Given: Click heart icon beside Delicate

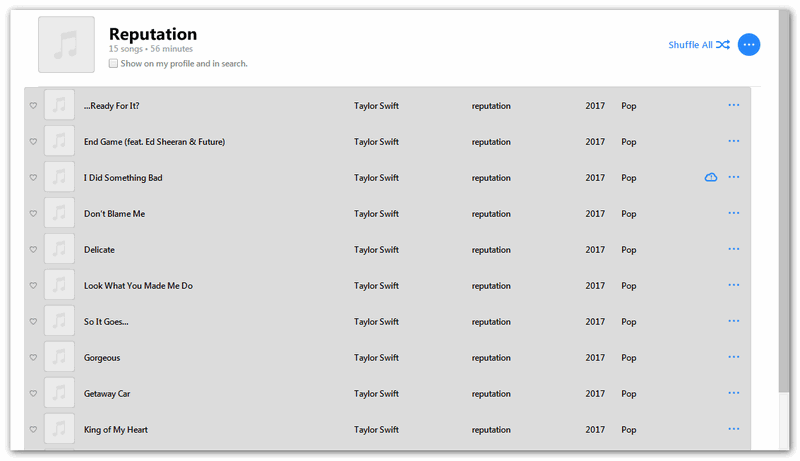Looking at the screenshot, I should point(33,249).
